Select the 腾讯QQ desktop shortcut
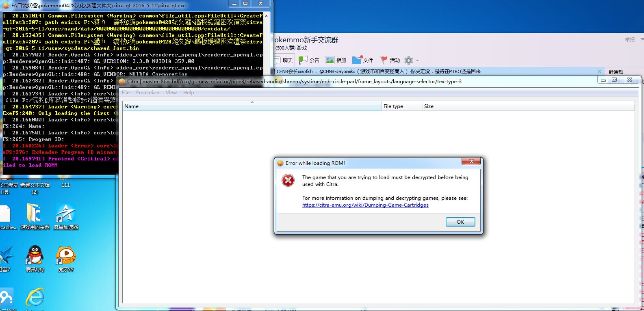This screenshot has height=311, width=644. point(35,259)
